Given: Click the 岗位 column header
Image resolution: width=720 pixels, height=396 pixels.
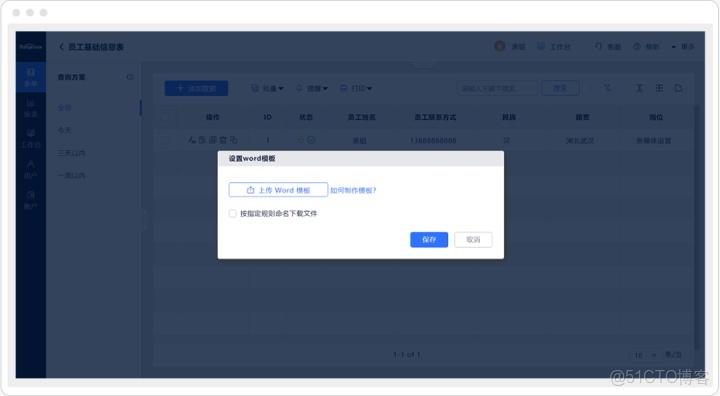Looking at the screenshot, I should tap(656, 117).
